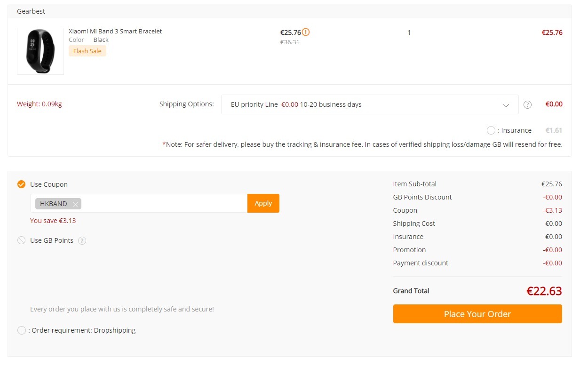The height and width of the screenshot is (367, 588).
Task: Click the Promotion label in summary
Action: click(409, 250)
